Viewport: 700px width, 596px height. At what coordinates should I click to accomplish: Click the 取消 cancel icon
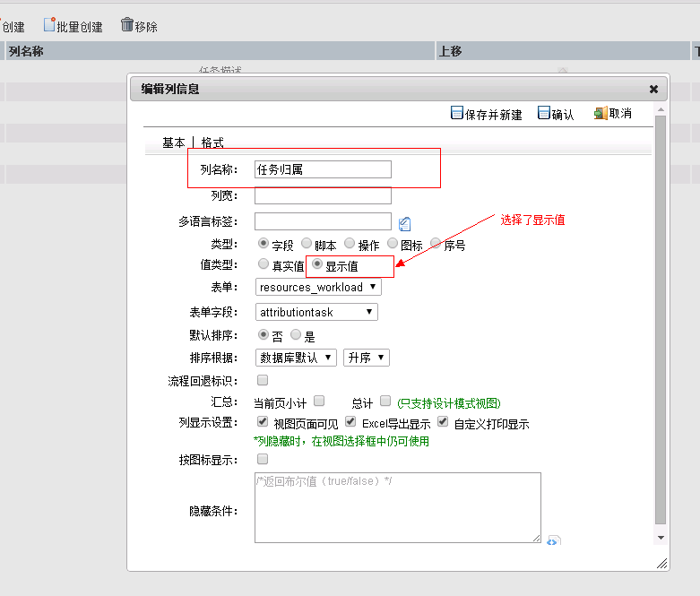point(601,113)
